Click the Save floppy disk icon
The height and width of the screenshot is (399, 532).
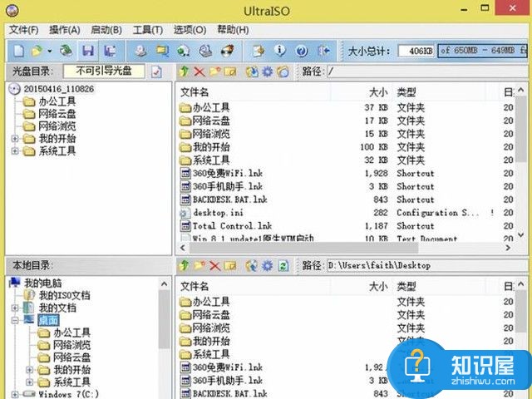coord(88,51)
